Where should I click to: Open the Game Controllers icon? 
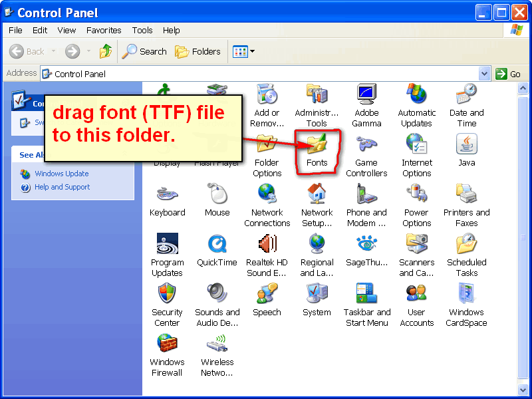tap(366, 143)
